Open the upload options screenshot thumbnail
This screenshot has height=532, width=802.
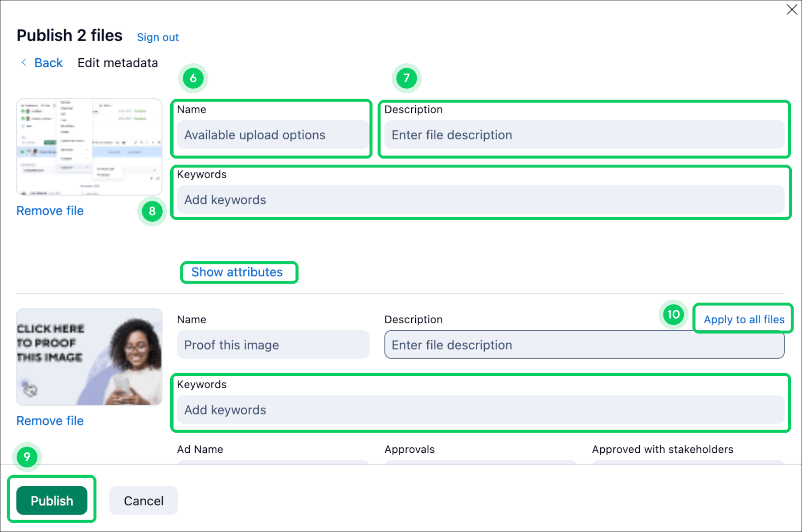[x=89, y=147]
